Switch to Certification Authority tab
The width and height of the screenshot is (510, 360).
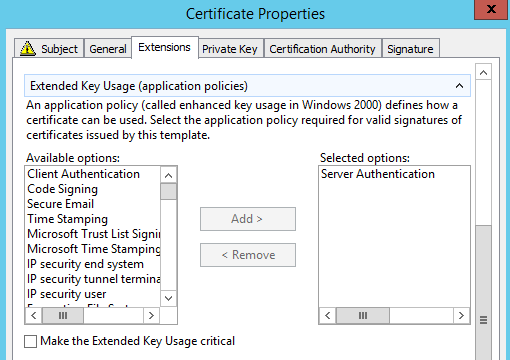tap(322, 49)
